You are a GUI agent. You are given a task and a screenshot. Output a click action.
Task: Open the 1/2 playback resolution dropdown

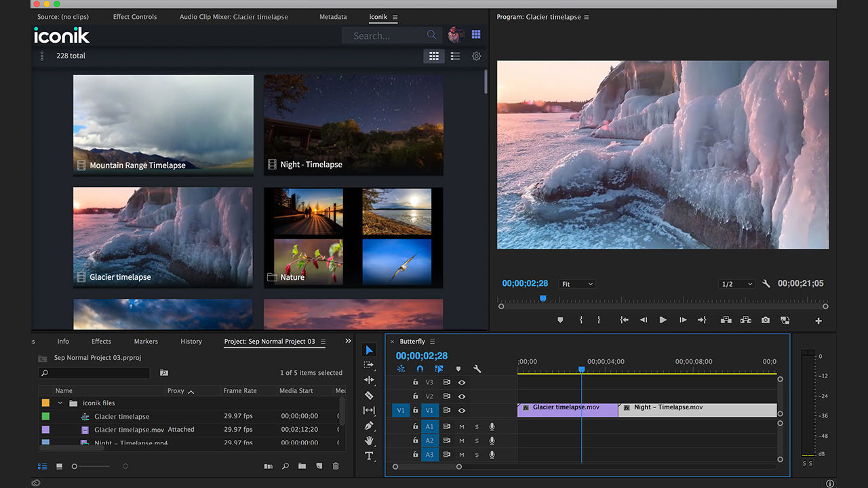(x=736, y=283)
